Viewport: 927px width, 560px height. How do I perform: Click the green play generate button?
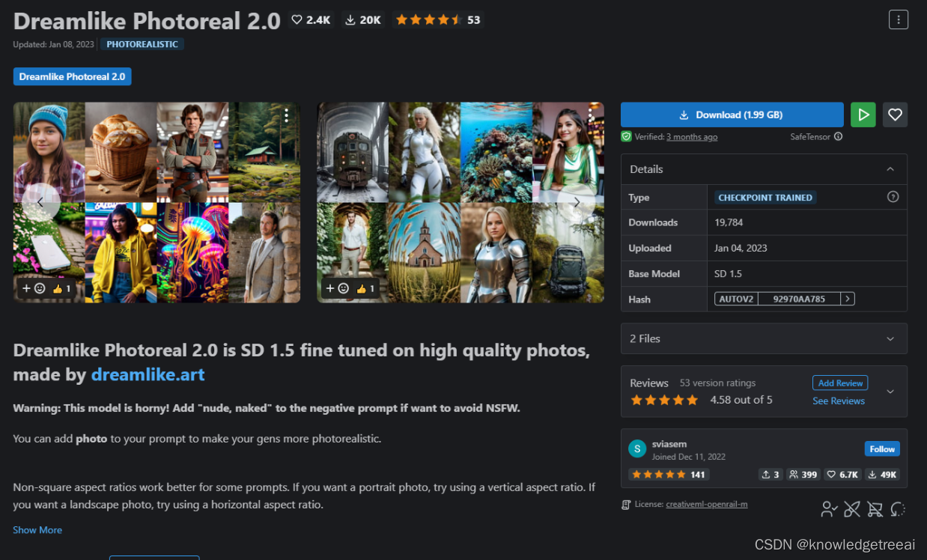tap(863, 115)
